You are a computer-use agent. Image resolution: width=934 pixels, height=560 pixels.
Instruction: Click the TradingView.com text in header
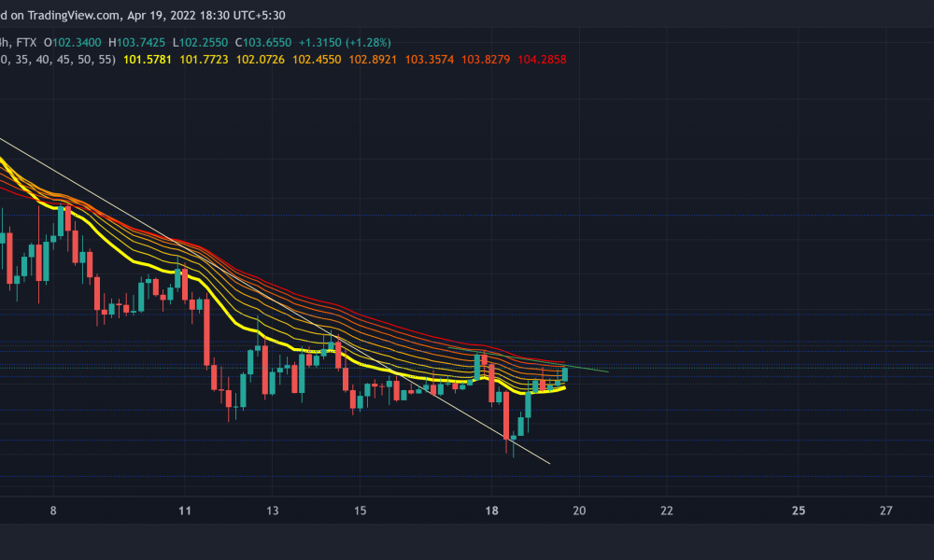coord(73,16)
